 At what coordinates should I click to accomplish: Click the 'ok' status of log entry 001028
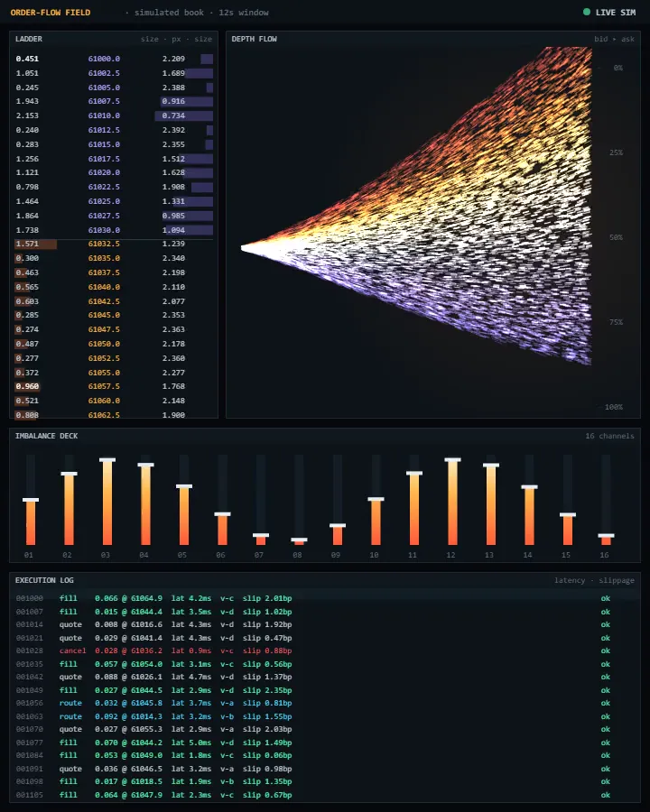pos(606,651)
